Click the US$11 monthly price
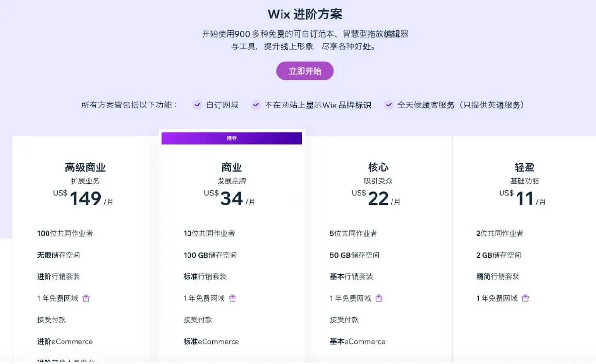The width and height of the screenshot is (596, 364). pyautogui.click(x=522, y=198)
